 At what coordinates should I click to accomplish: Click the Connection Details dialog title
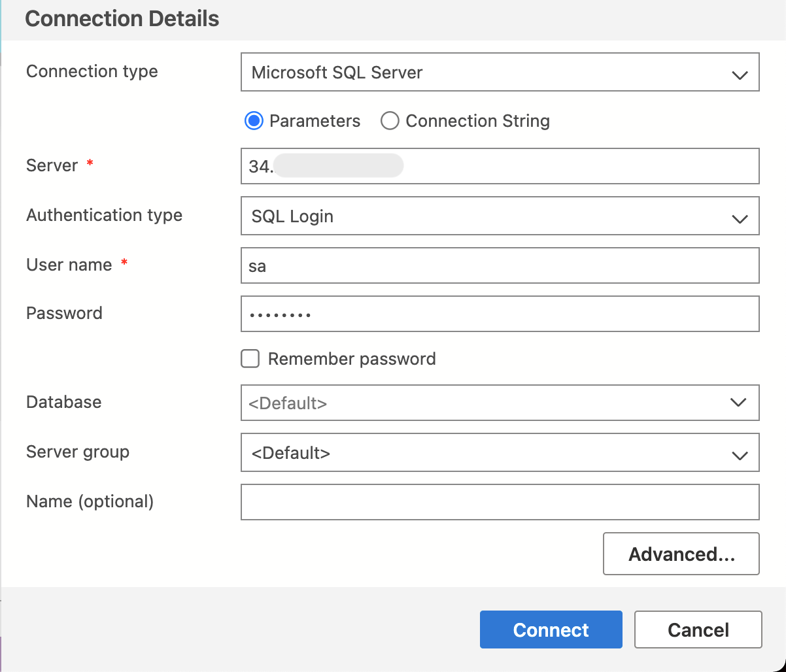pos(122,19)
